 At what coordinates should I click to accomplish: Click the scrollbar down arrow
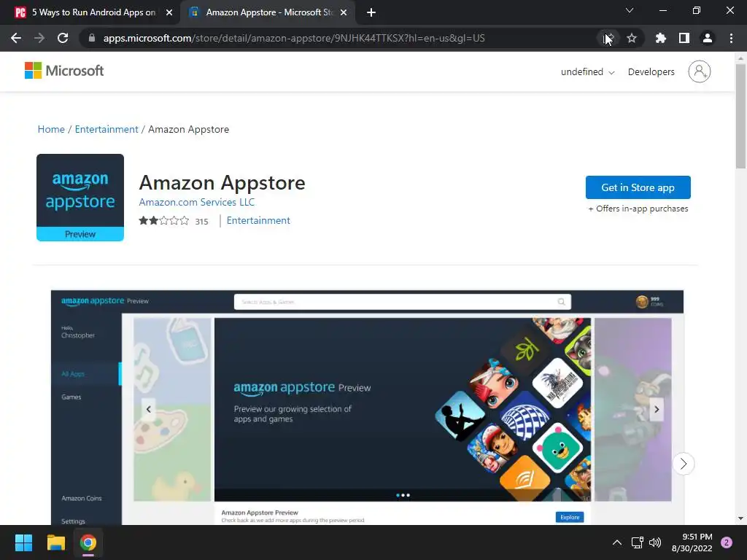[x=740, y=518]
